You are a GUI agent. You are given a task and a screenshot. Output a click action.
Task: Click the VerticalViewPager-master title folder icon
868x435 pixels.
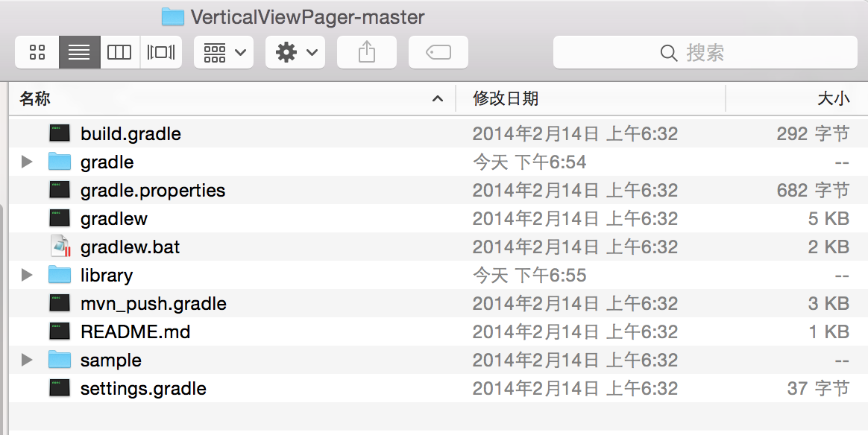click(173, 16)
